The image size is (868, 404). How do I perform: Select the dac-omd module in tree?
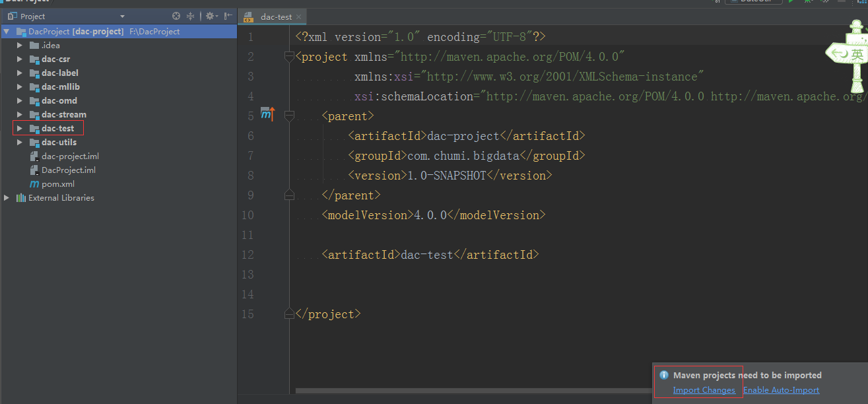[x=59, y=101]
